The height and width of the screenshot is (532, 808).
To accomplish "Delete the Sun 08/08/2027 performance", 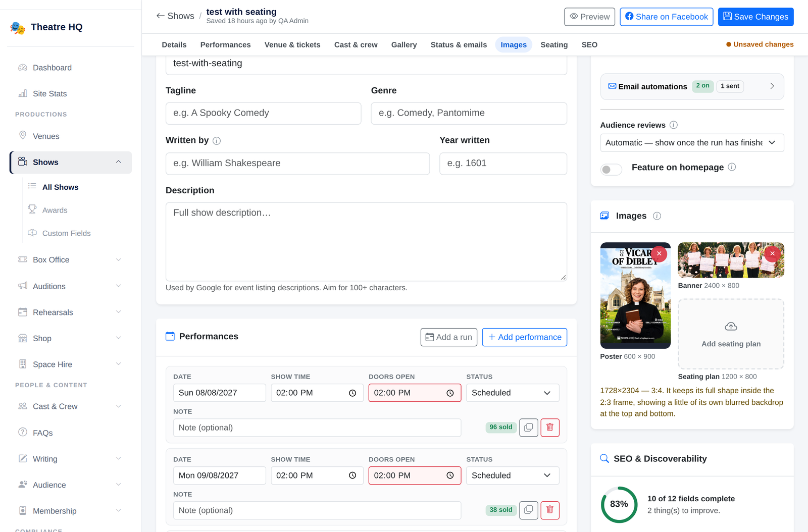I will 550,428.
